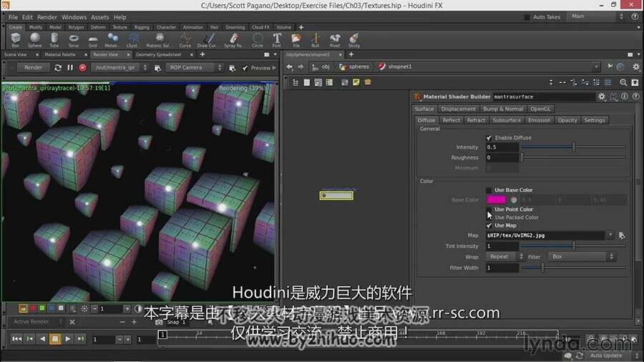The height and width of the screenshot is (362, 644).
Task: Adjust the Tint Intensity slider
Action: click(x=573, y=246)
